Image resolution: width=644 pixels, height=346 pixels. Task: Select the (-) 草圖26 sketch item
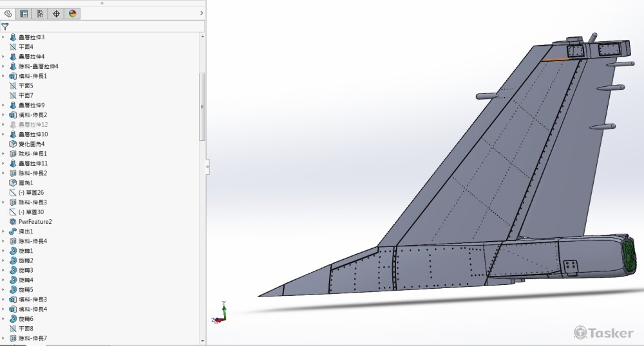pyautogui.click(x=31, y=192)
